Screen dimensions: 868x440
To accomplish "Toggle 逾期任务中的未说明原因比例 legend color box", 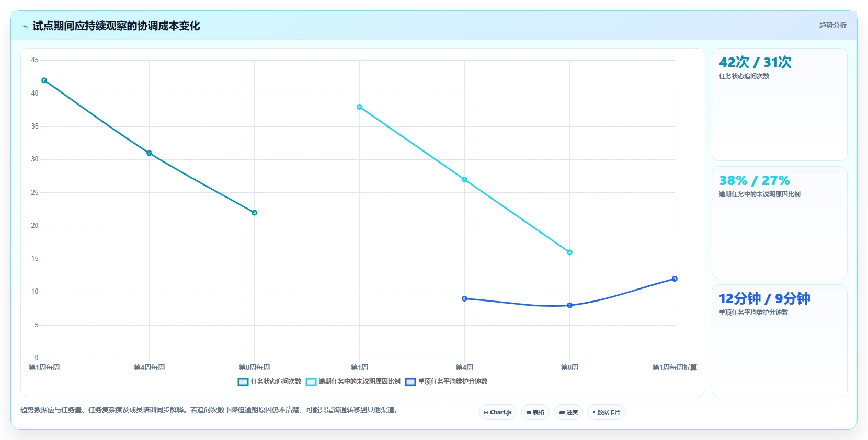I will coord(311,382).
